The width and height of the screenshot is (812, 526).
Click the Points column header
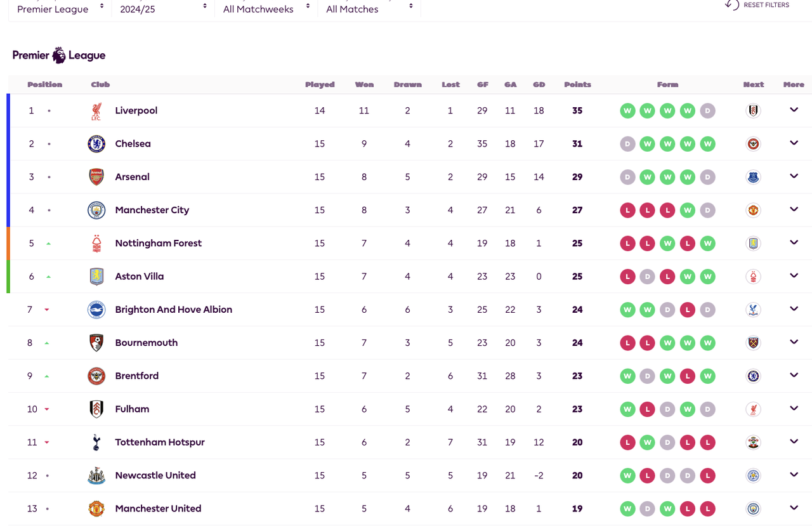pos(577,84)
